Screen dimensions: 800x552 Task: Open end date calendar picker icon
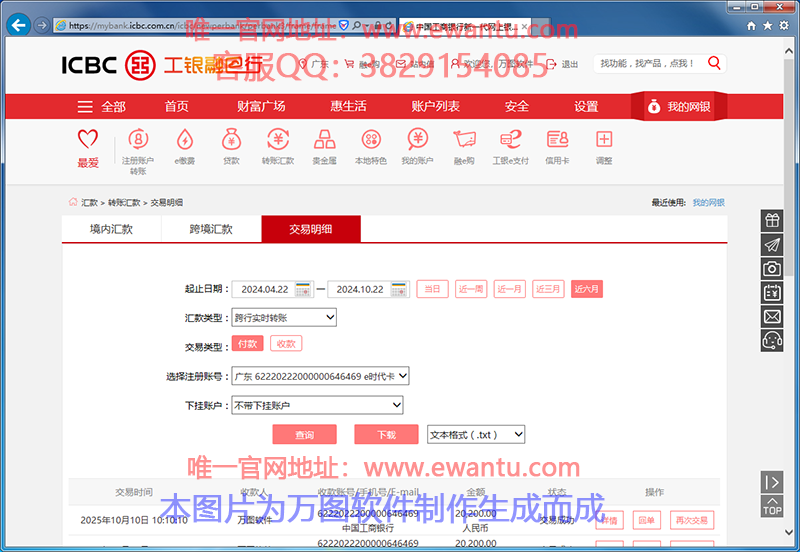398,289
